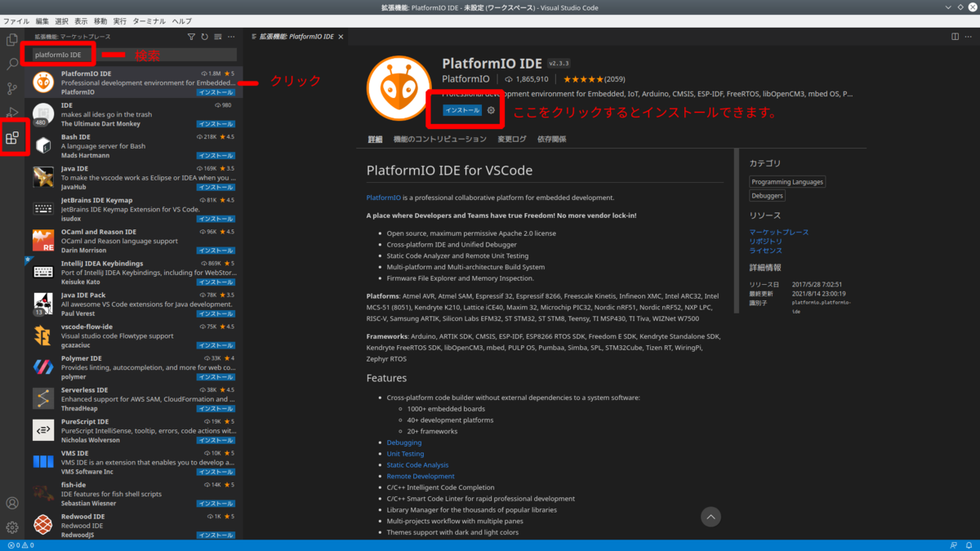Image resolution: width=980 pixels, height=551 pixels.
Task: Open the Unit Testing link
Action: (405, 454)
